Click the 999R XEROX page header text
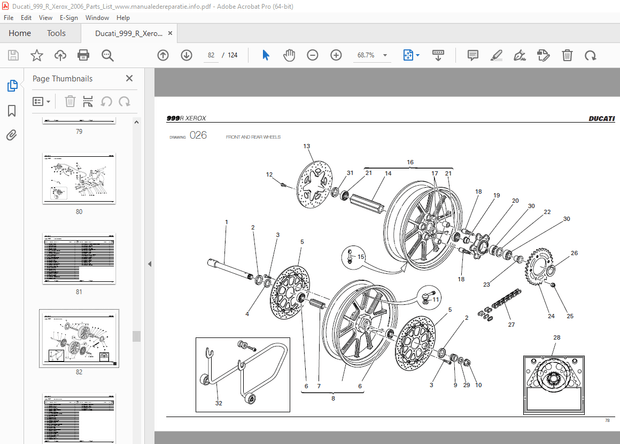Viewport: 620px width, 444px height. 186,118
